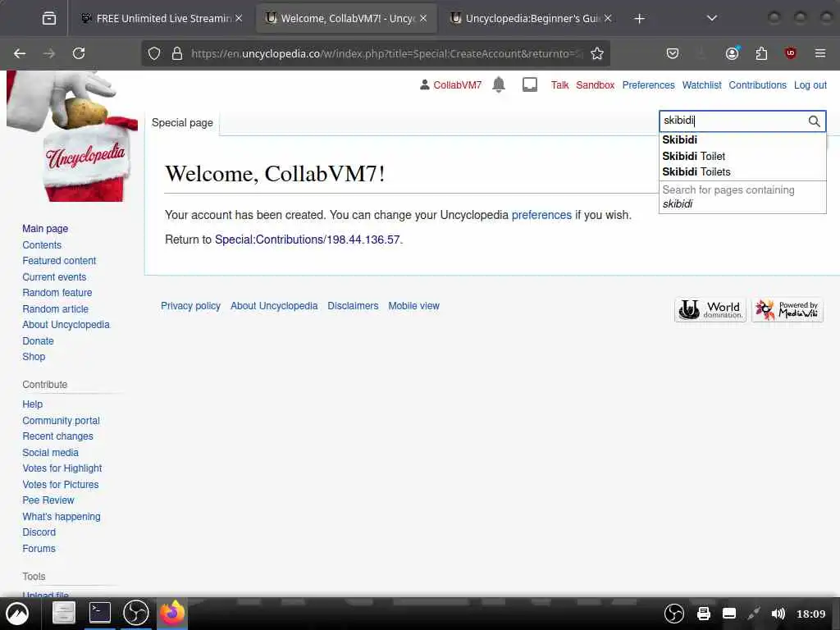Image resolution: width=840 pixels, height=630 pixels.
Task: Open the Disclaimers footer link
Action: (353, 306)
